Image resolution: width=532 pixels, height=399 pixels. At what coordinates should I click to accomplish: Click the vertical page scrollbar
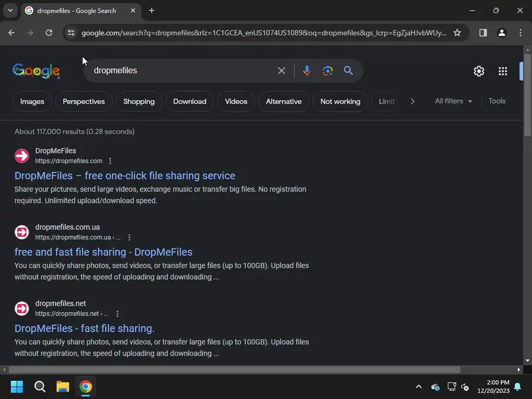coord(527,96)
